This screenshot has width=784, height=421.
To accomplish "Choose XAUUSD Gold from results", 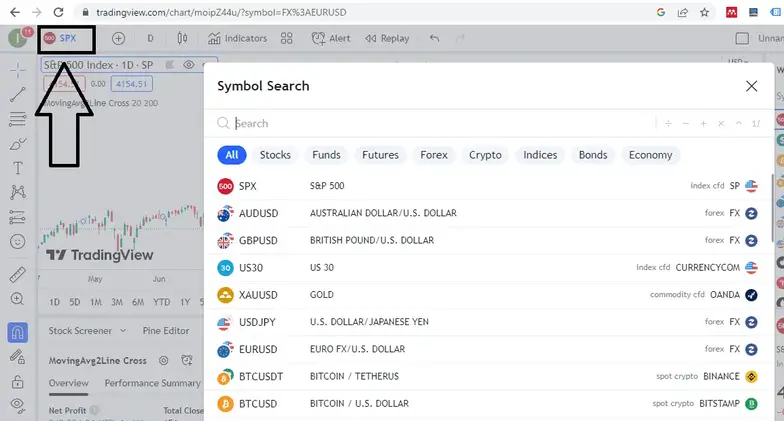I will tap(258, 295).
